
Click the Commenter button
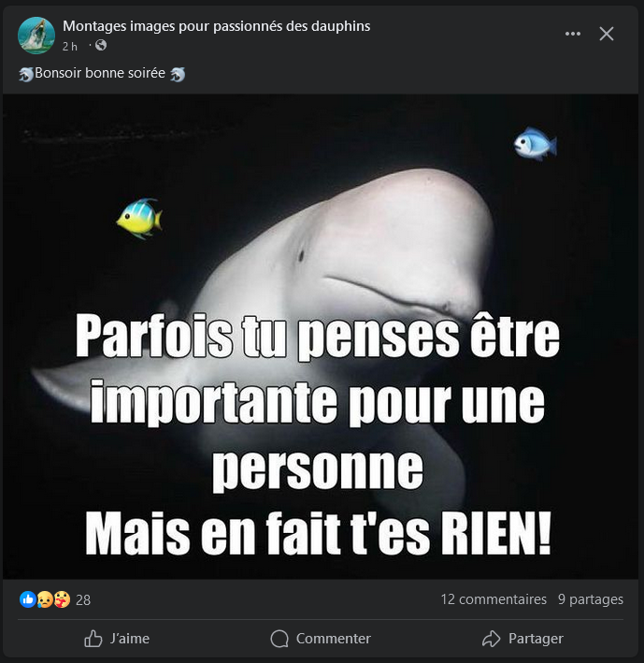321,639
